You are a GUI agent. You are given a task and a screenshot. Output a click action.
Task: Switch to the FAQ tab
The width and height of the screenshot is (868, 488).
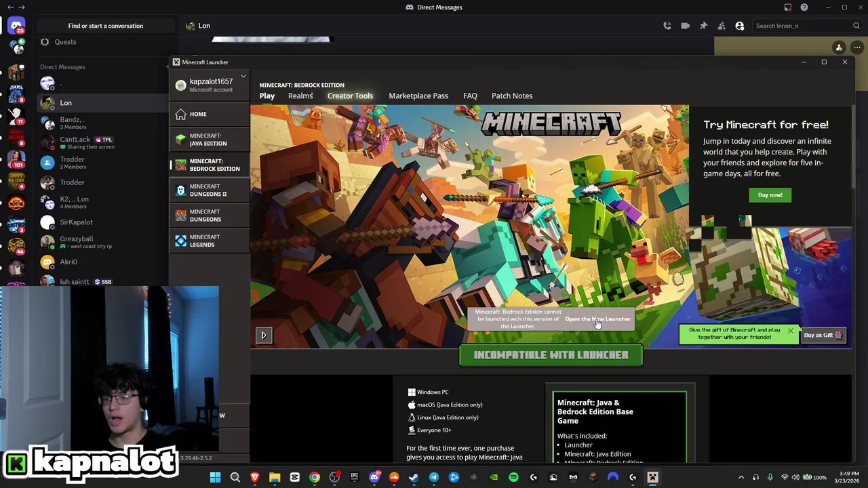click(x=470, y=96)
